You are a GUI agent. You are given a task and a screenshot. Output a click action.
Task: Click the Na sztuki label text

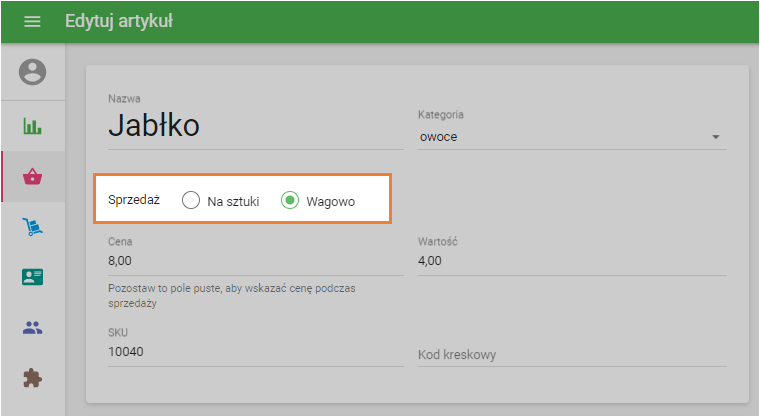233,202
